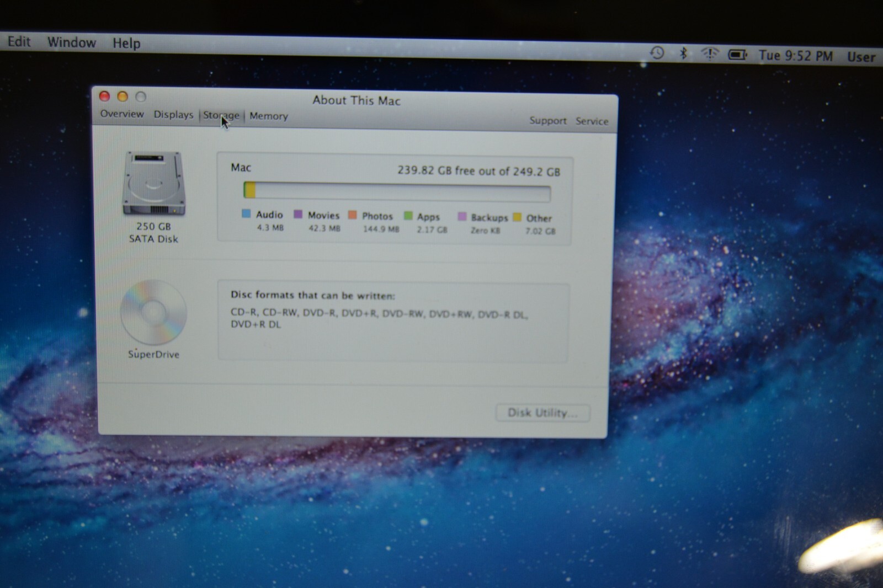Open the Window menu
The height and width of the screenshot is (588, 883).
[72, 42]
